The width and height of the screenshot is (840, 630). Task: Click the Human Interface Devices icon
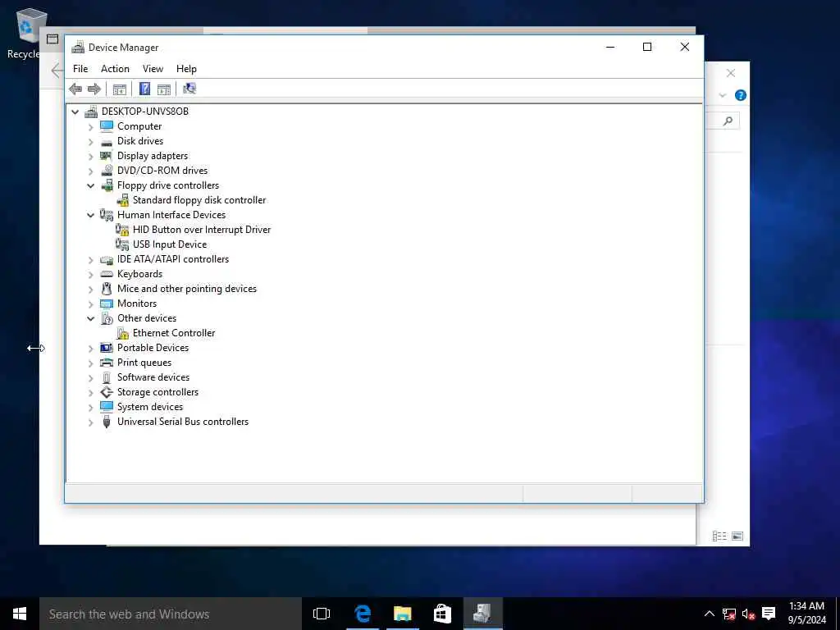[x=107, y=215]
